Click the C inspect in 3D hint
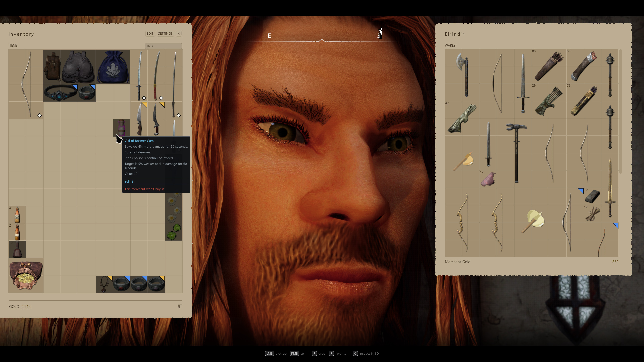Image resolution: width=644 pixels, height=362 pixels. click(366, 353)
